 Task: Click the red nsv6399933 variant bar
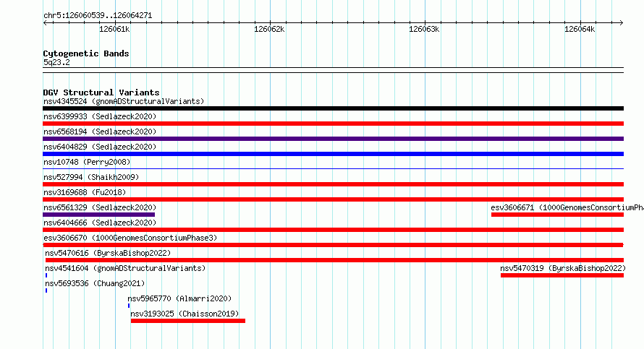[x=333, y=124]
